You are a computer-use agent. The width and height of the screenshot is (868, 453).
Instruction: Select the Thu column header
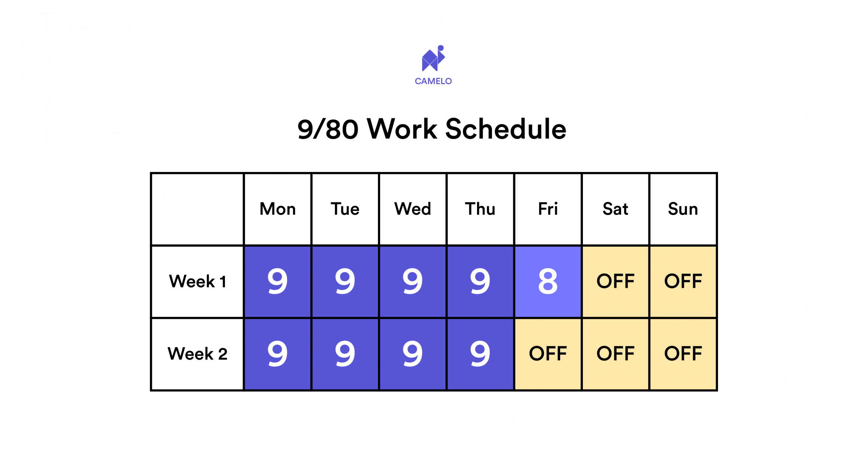(x=480, y=209)
